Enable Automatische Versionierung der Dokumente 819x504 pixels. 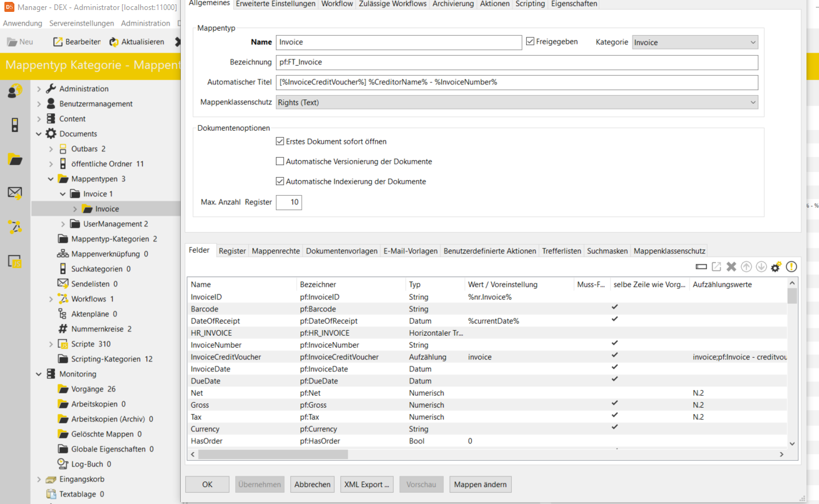point(280,161)
